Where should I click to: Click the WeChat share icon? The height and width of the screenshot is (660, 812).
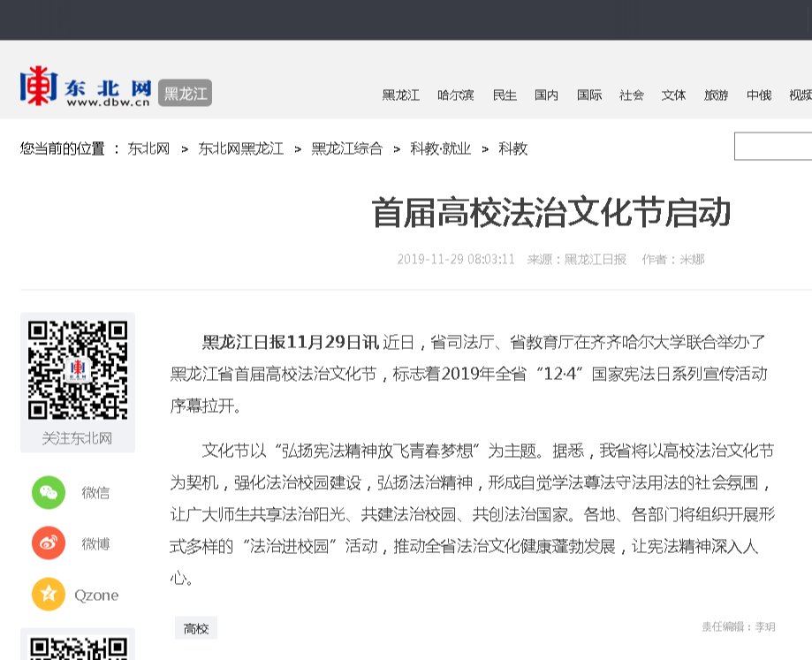[x=49, y=492]
